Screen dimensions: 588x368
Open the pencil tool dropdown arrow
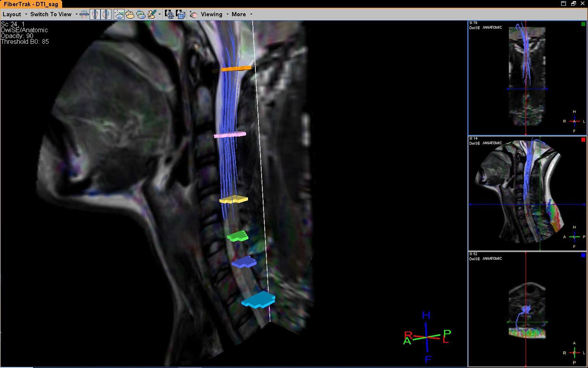click(160, 14)
